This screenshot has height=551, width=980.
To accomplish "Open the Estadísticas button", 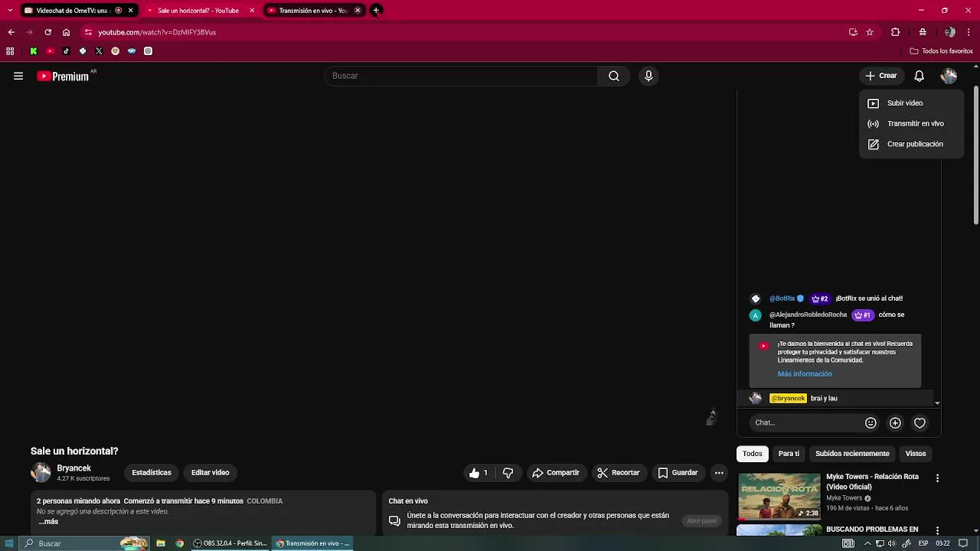I will [152, 473].
